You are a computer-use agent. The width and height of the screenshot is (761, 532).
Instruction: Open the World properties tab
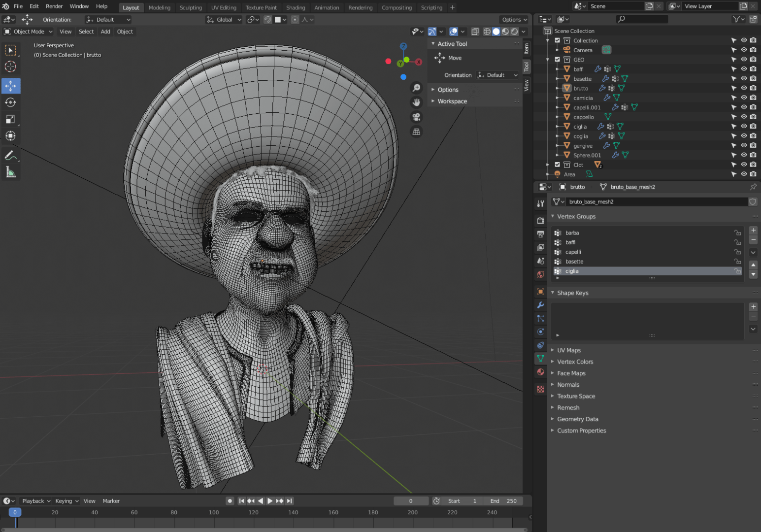click(x=540, y=274)
